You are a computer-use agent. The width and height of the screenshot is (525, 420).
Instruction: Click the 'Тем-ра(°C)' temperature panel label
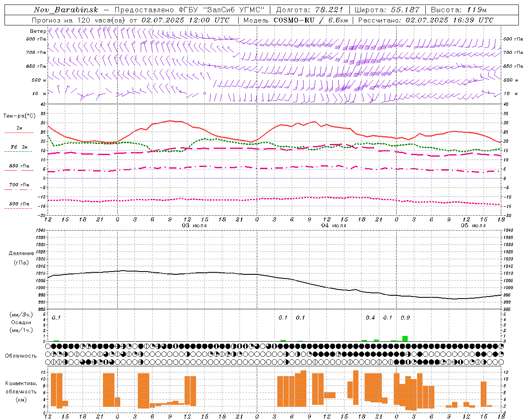pyautogui.click(x=19, y=116)
